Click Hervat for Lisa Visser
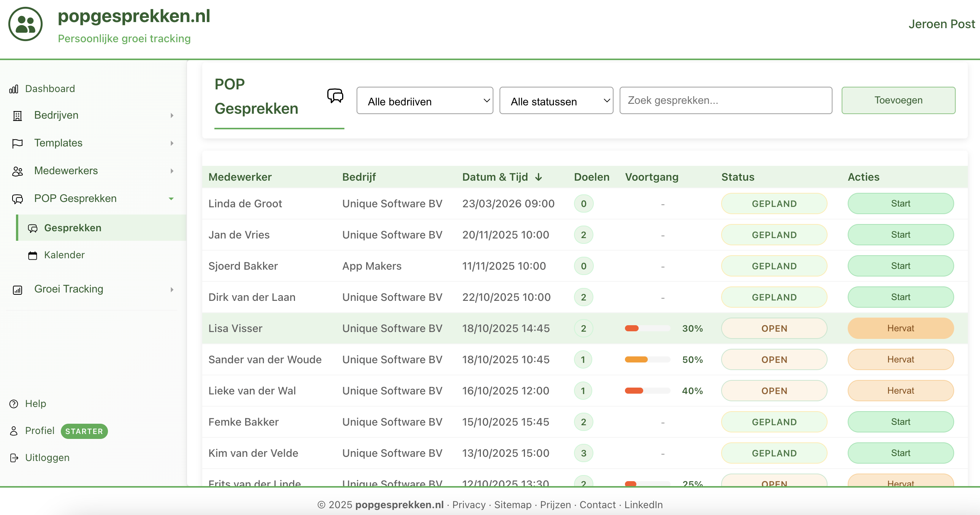This screenshot has height=515, width=980. pyautogui.click(x=900, y=329)
